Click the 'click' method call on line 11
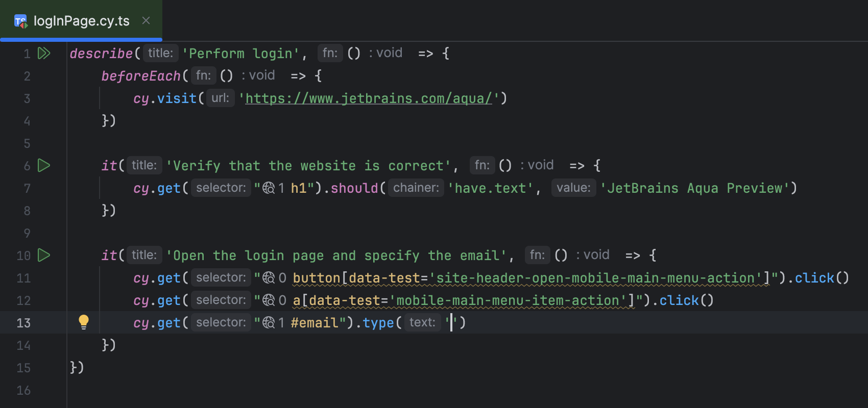The height and width of the screenshot is (408, 868). click(x=814, y=278)
